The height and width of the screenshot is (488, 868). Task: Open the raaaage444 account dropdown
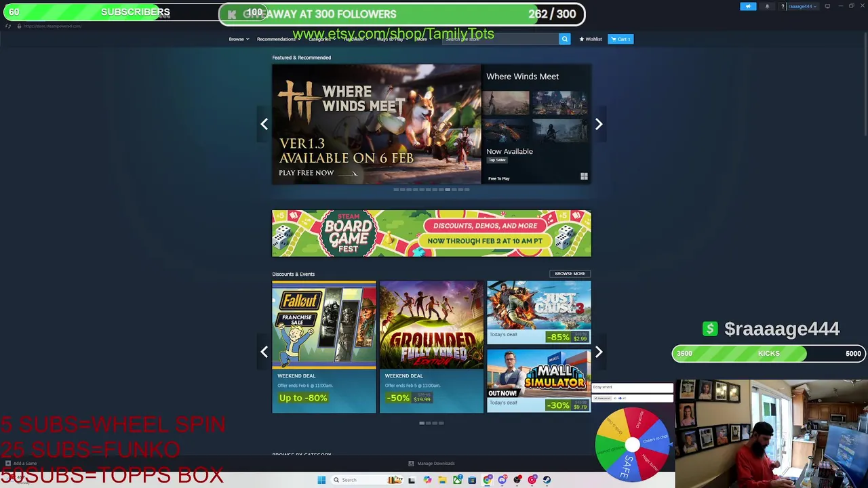click(x=802, y=6)
